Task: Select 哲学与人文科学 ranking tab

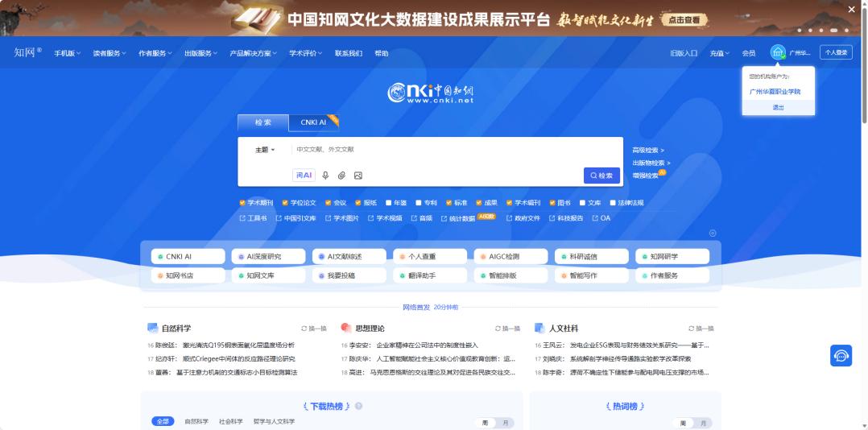Action: pos(274,422)
